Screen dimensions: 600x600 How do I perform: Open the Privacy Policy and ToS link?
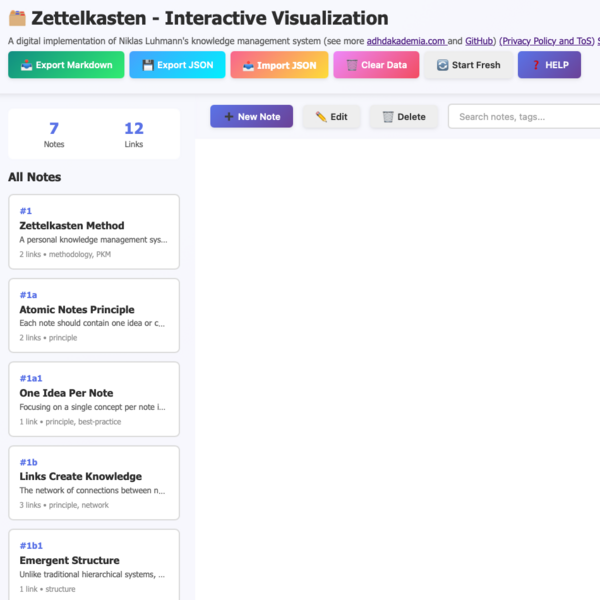[x=547, y=41]
